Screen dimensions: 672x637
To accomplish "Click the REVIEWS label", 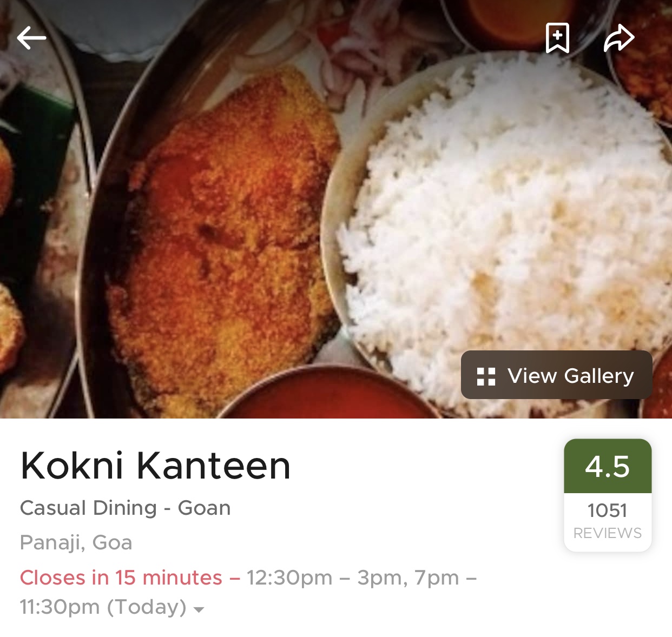I will (x=608, y=533).
